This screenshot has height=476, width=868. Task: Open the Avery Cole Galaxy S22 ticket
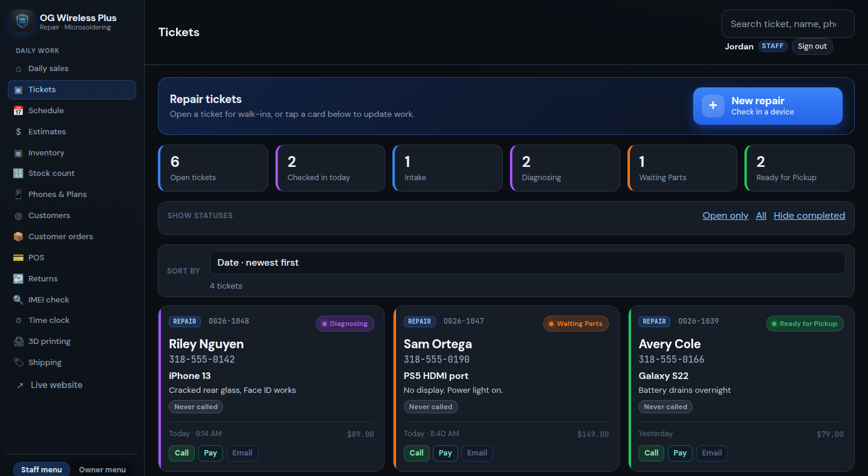[741, 389]
